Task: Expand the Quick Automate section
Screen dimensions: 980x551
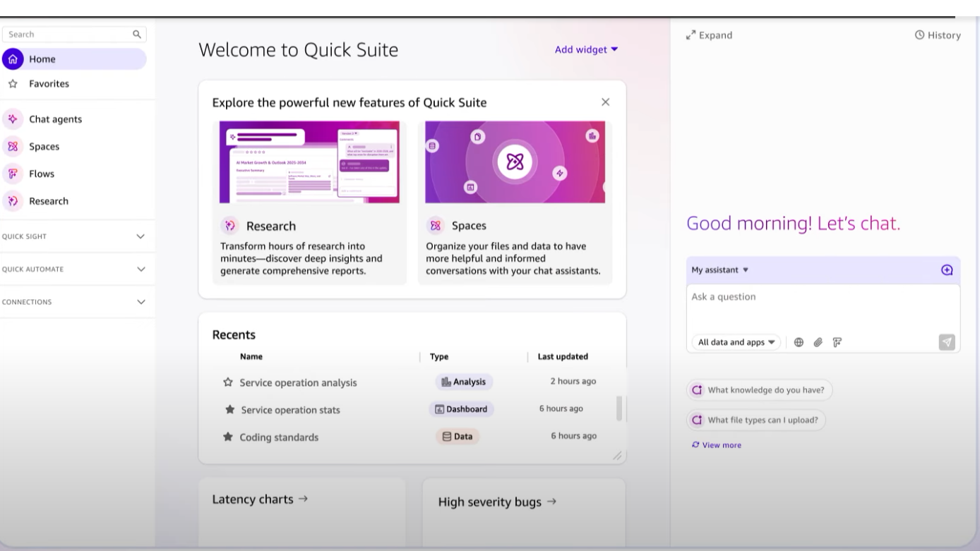Action: 141,270
